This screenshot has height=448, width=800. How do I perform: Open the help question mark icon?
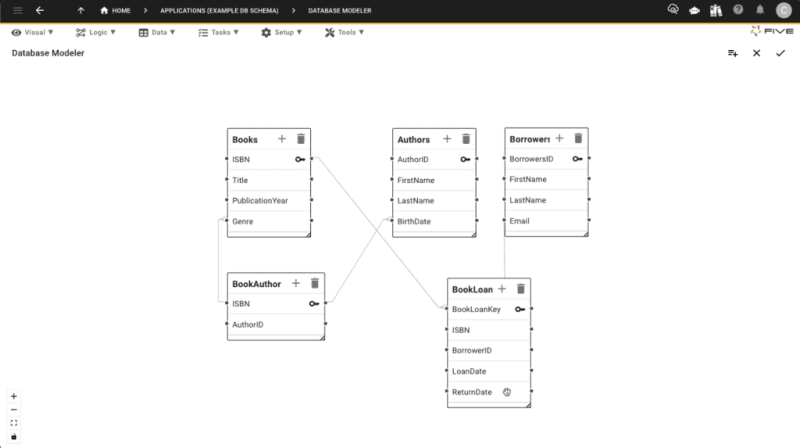738,10
